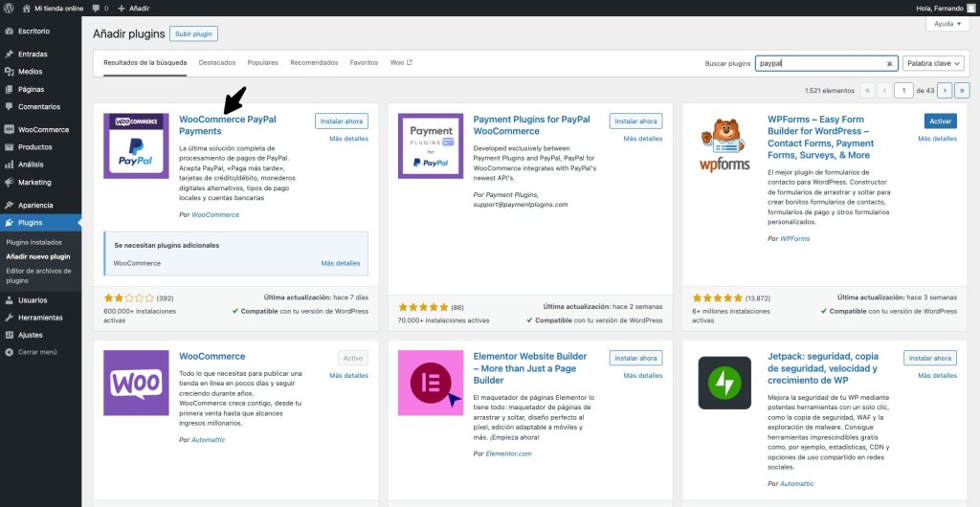
Task: Open Más detalles for WPForms
Action: [x=938, y=139]
